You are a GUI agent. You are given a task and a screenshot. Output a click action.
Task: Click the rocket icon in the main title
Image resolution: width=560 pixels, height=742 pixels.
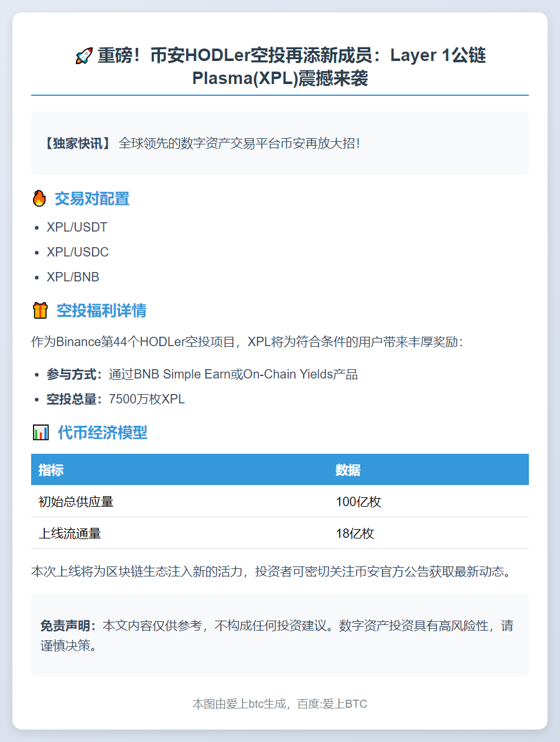(x=83, y=55)
